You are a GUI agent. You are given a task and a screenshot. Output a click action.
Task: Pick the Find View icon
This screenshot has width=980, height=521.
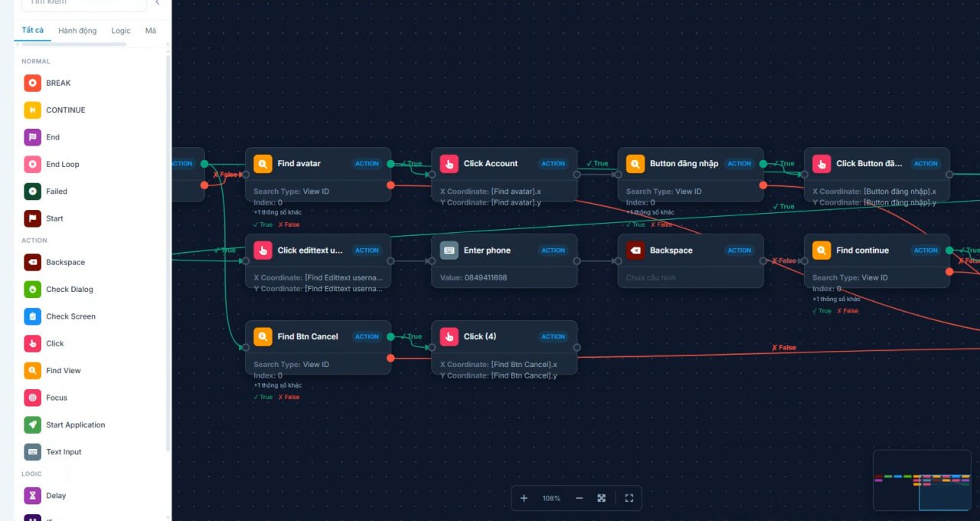(32, 371)
